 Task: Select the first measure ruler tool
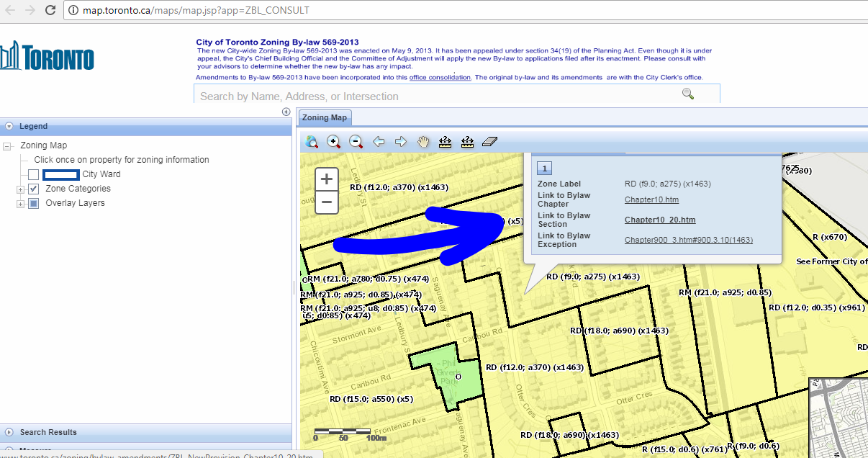click(x=445, y=142)
